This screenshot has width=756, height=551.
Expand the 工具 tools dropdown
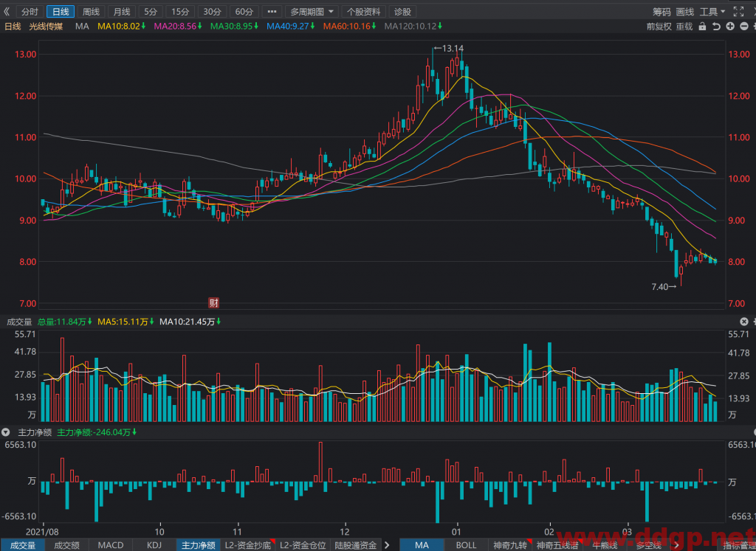pyautogui.click(x=712, y=12)
